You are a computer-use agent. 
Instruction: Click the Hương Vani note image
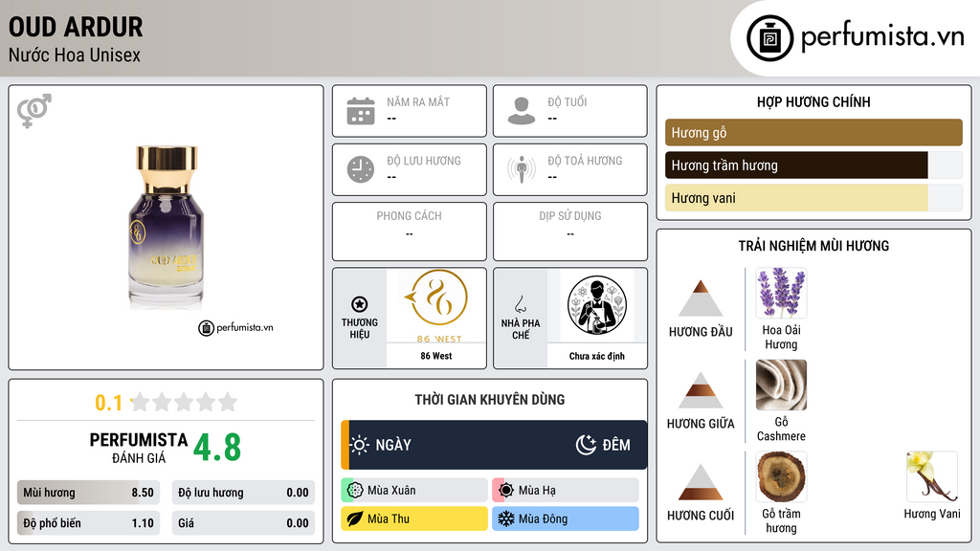tap(932, 476)
